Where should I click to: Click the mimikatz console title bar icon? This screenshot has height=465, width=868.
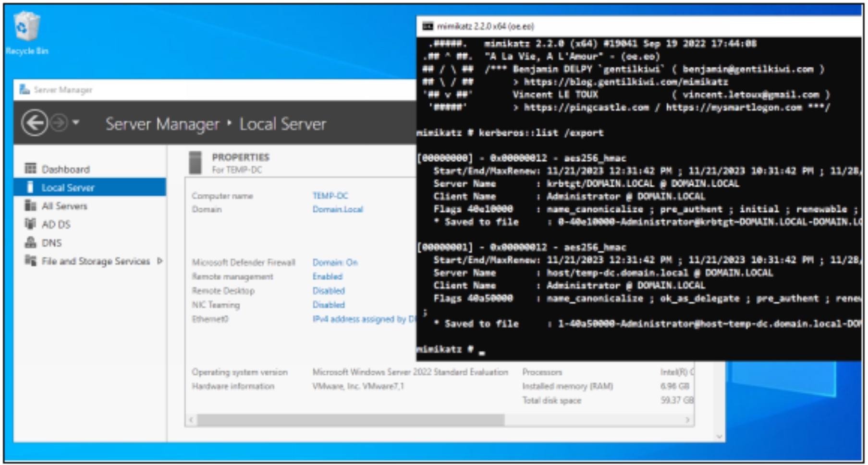[428, 26]
